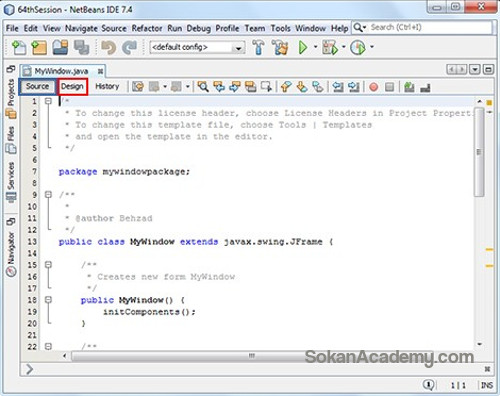Viewport: 500px width, 396px height.
Task: Click the Save All toolbar icon
Action: 81,47
